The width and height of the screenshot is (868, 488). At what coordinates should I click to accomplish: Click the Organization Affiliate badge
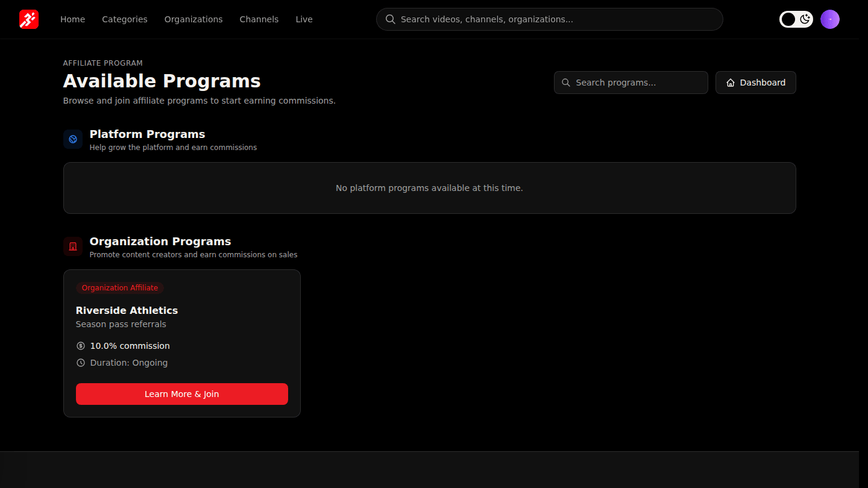tap(120, 288)
